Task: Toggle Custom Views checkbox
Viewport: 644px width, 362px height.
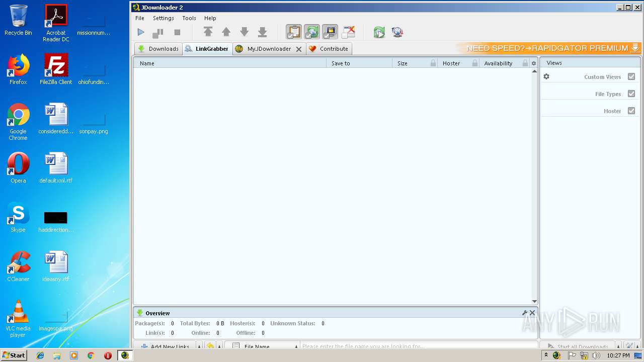Action: click(631, 77)
